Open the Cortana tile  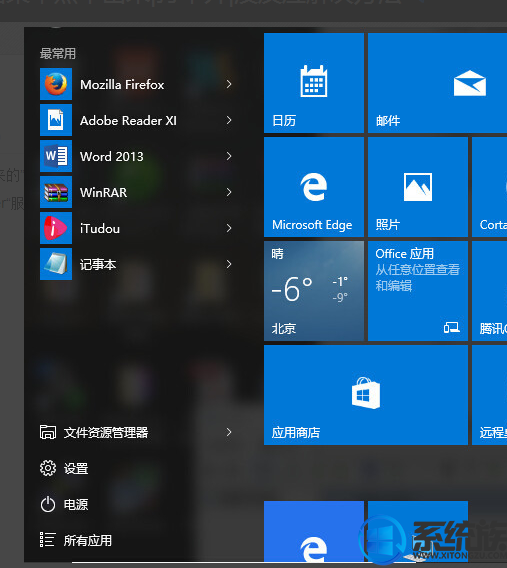coord(490,187)
